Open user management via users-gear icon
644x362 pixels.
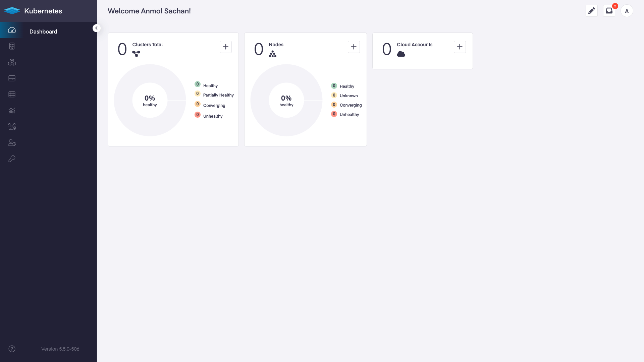(12, 126)
